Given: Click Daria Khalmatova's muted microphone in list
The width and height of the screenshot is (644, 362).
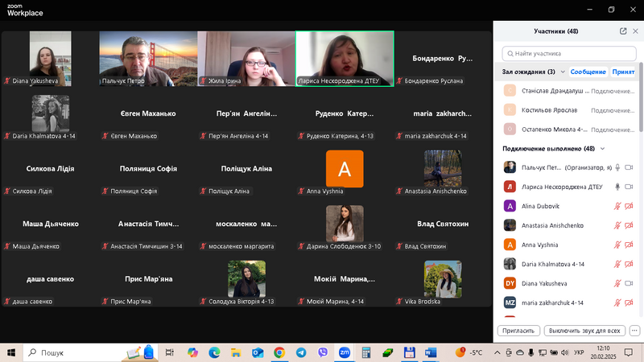Looking at the screenshot, I should 617,264.
